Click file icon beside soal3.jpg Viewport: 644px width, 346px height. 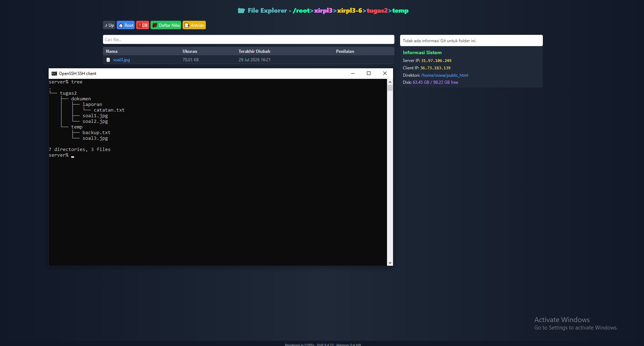(x=108, y=60)
